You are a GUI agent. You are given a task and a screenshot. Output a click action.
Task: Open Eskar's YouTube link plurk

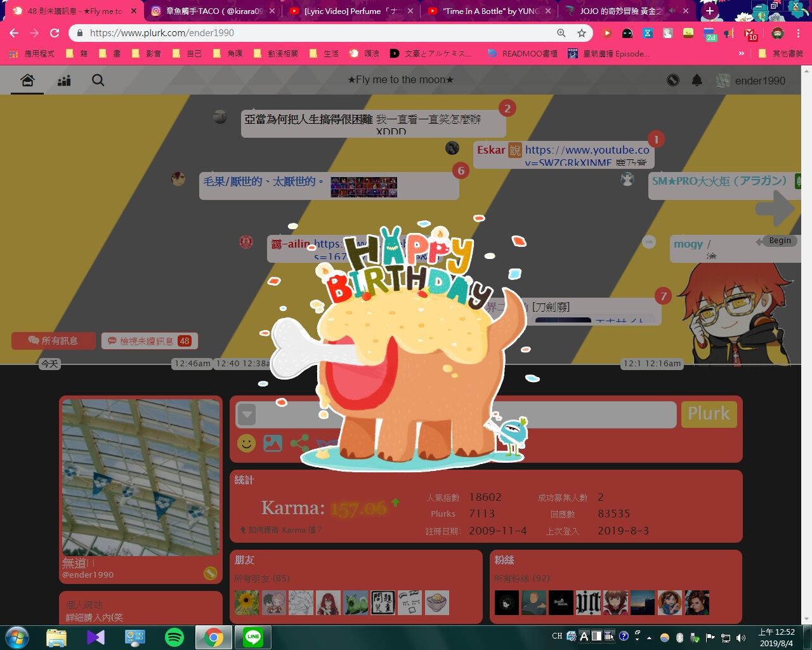[563, 154]
